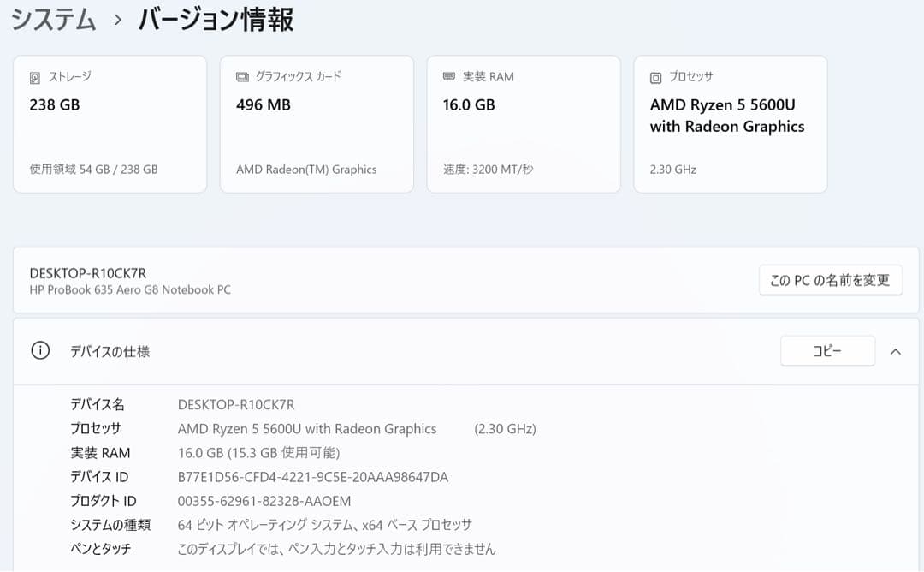
Task: Click the グラフィックス カード card icon
Action: (x=241, y=76)
